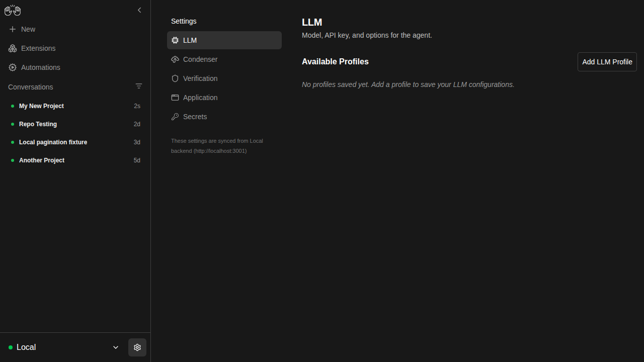Switch to the Application settings label
Viewport: 644px width, 362px height.
pyautogui.click(x=200, y=98)
